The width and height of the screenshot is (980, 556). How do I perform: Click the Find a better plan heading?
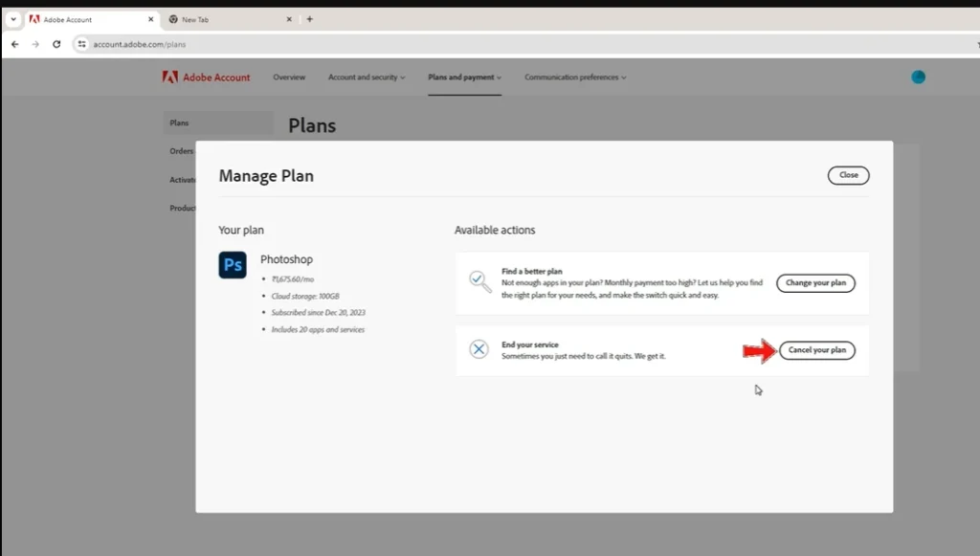(532, 271)
